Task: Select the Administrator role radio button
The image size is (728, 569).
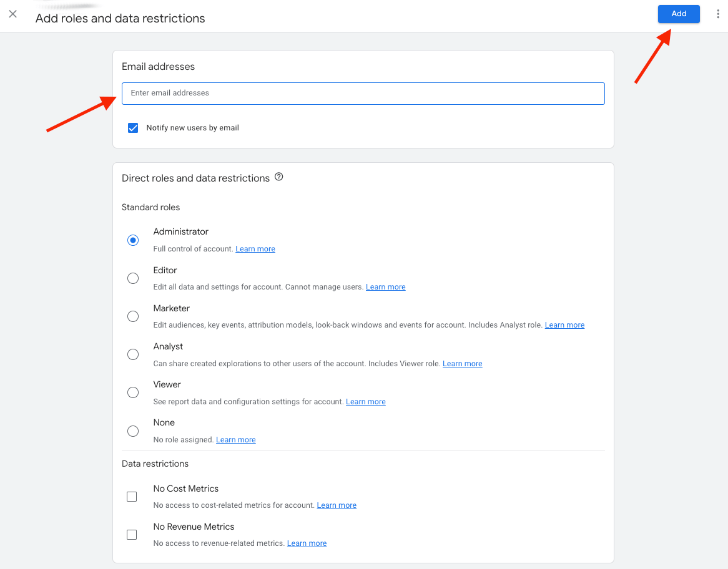Action: (x=133, y=240)
